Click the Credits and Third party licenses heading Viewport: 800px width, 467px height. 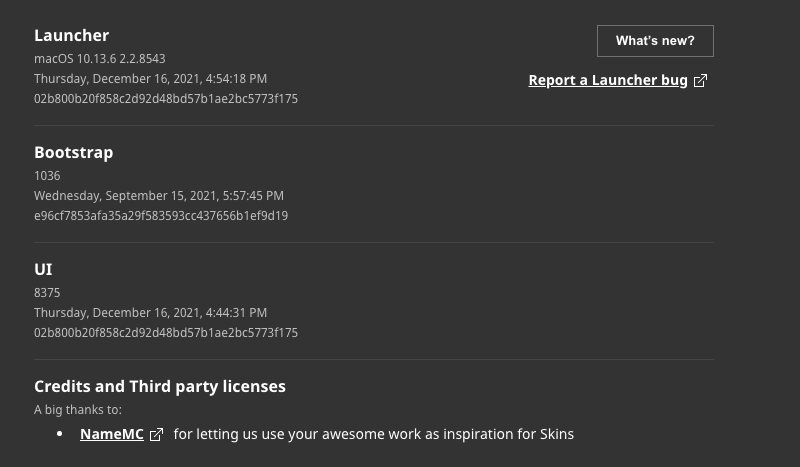point(160,387)
